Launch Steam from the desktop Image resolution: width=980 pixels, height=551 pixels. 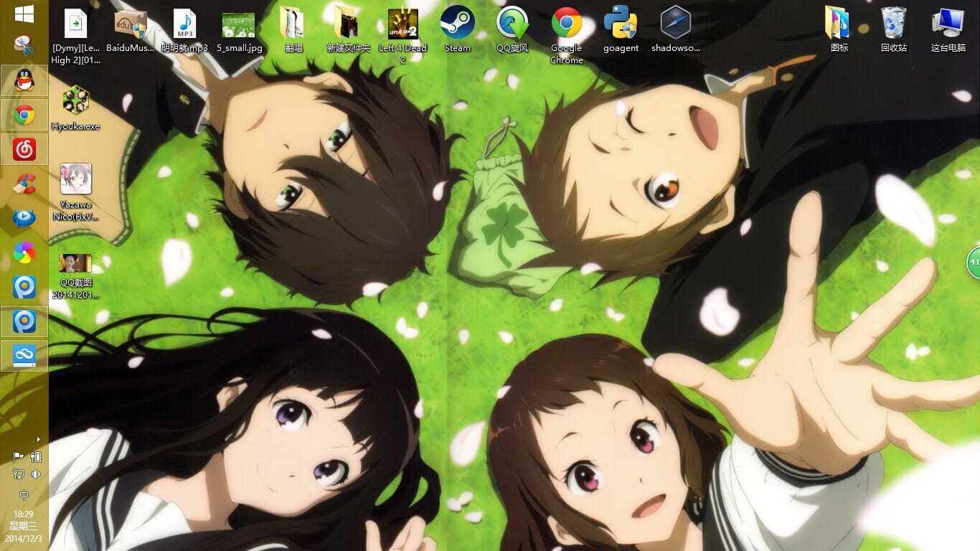458,22
